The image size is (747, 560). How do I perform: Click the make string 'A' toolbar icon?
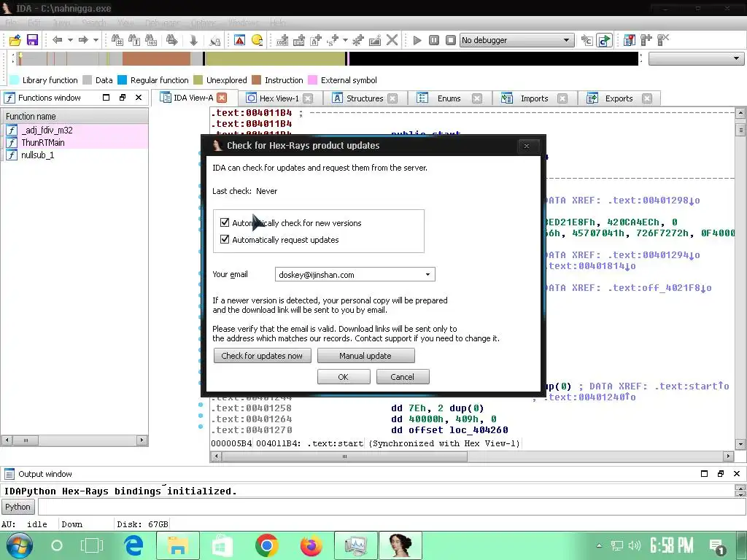tap(316, 40)
